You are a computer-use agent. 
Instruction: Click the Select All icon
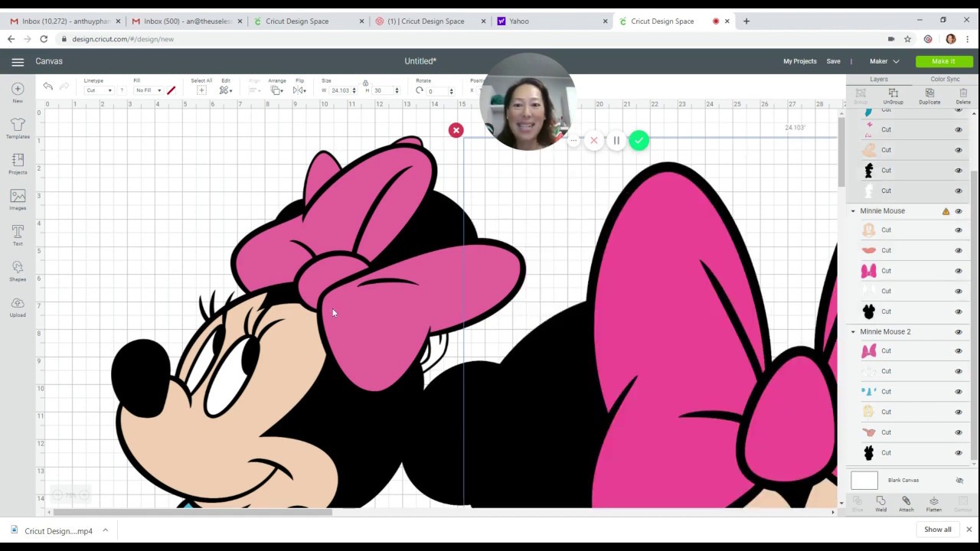coord(201,90)
